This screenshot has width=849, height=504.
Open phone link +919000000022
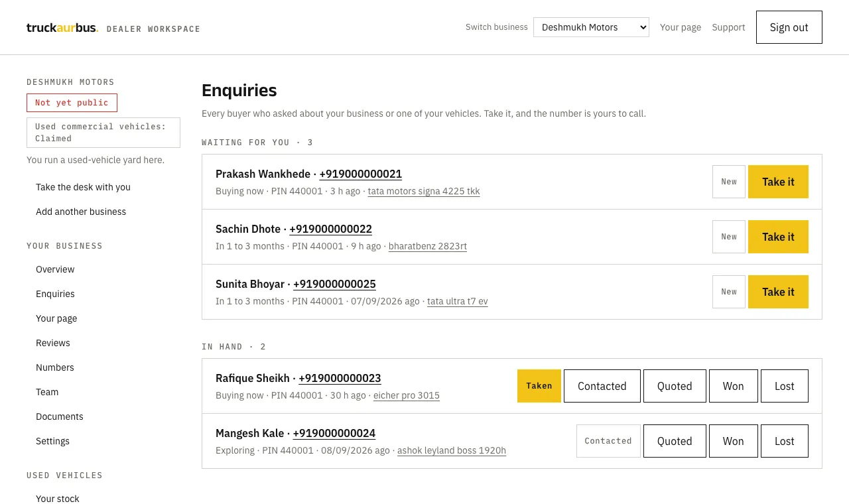coord(330,229)
